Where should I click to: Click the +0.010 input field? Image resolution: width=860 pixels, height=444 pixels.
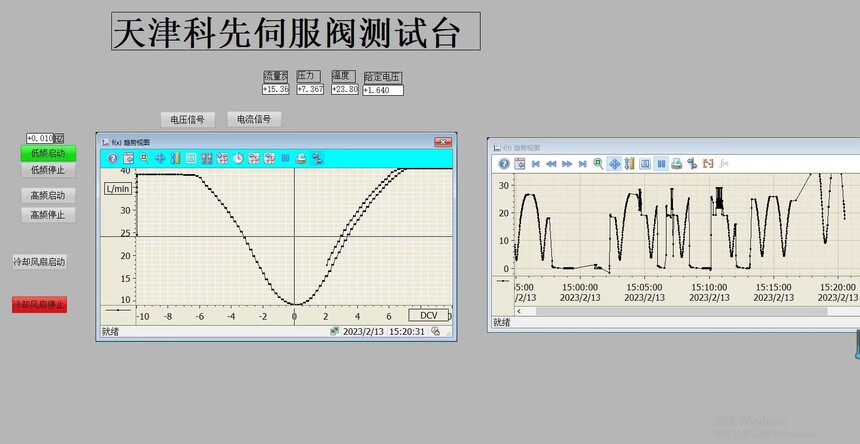(41, 138)
